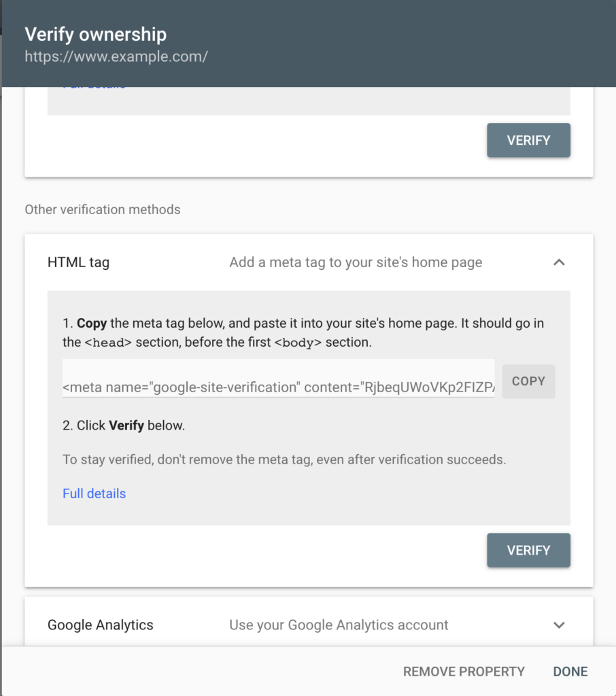Click the VERIFY button in the HTML tag section
Viewport: 616px width, 696px height.
528,550
